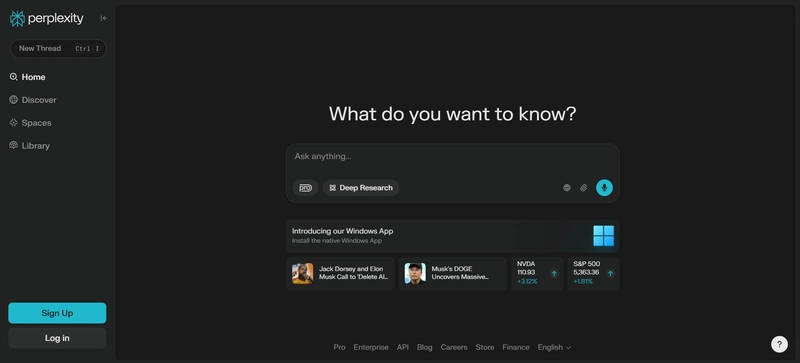
Task: Click the Log in button
Action: pyautogui.click(x=57, y=338)
